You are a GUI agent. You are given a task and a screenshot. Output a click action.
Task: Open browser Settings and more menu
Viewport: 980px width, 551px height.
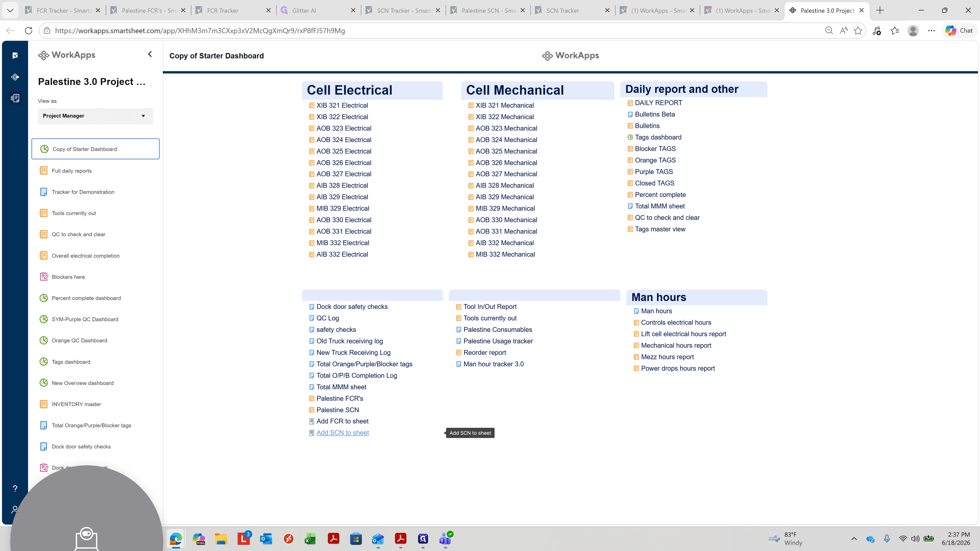pos(931,30)
